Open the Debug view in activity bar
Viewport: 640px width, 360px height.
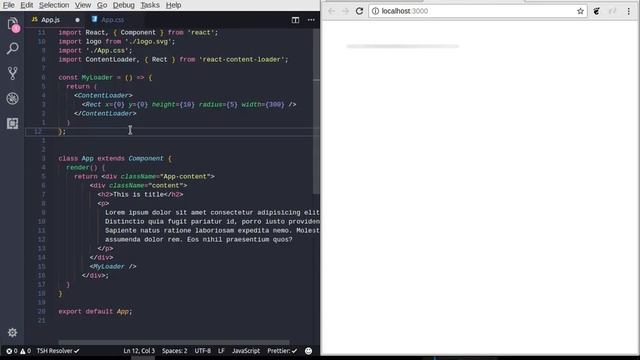[x=13, y=98]
